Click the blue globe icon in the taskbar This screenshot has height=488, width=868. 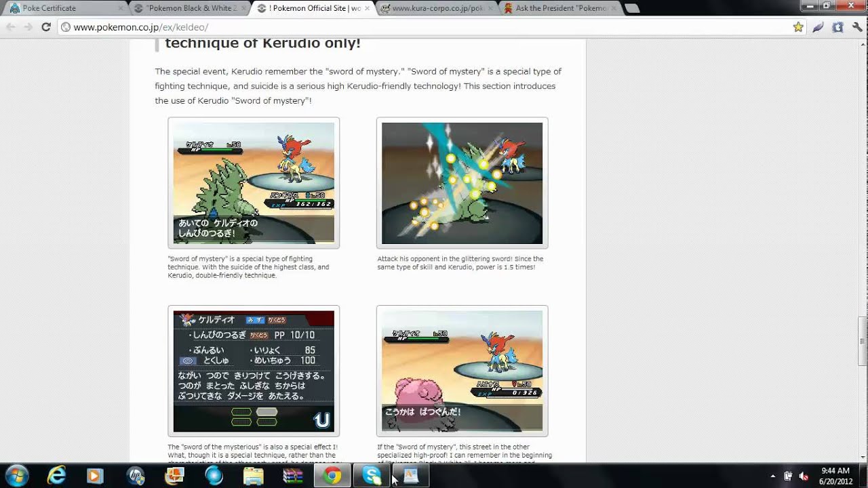tap(214, 476)
